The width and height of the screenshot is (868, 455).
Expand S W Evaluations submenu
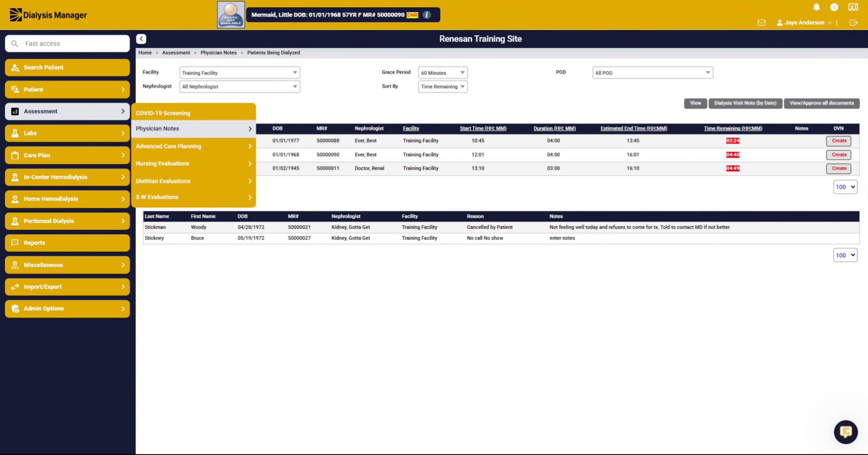pos(193,197)
